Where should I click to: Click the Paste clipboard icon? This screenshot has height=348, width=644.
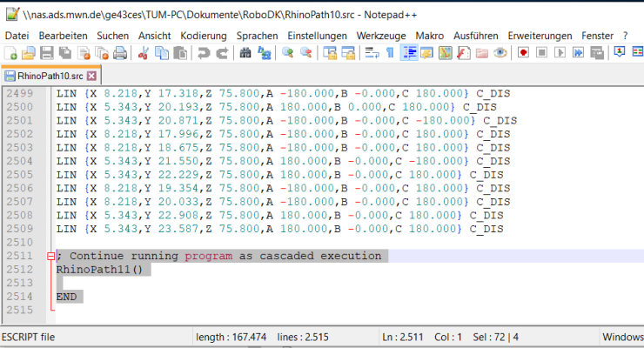point(180,53)
